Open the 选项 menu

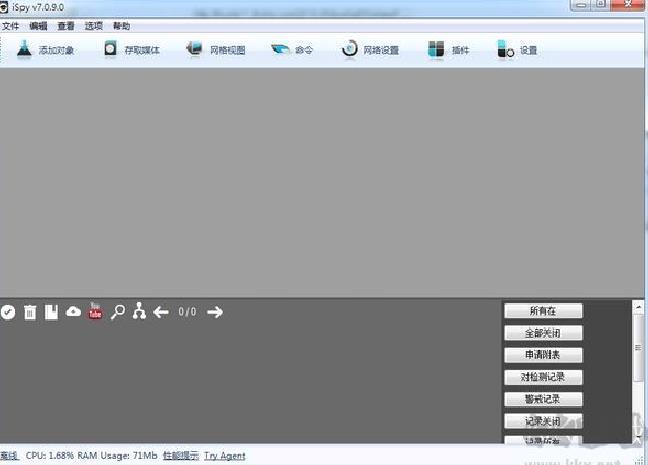[x=93, y=26]
